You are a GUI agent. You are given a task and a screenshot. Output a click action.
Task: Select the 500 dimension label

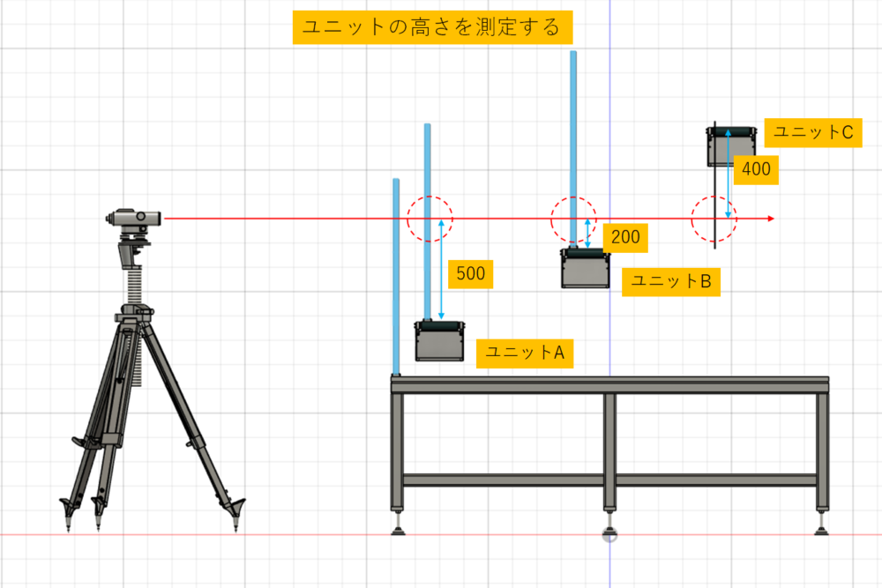(470, 273)
